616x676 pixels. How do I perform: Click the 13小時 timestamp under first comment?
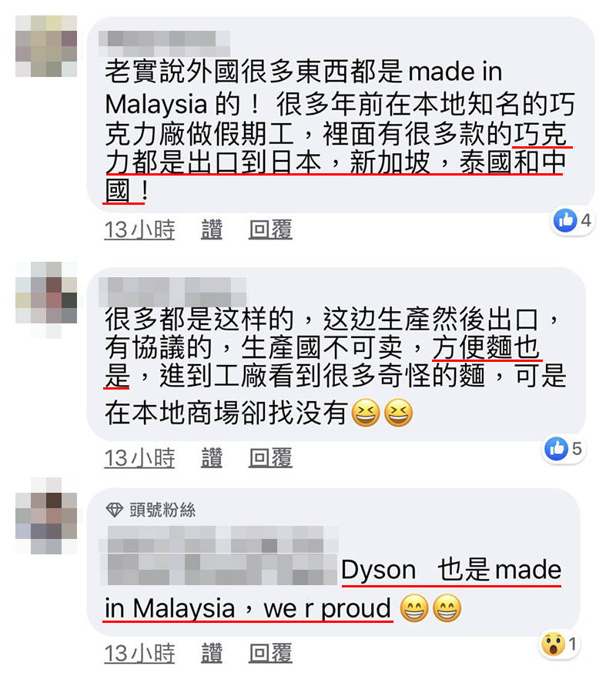click(139, 229)
